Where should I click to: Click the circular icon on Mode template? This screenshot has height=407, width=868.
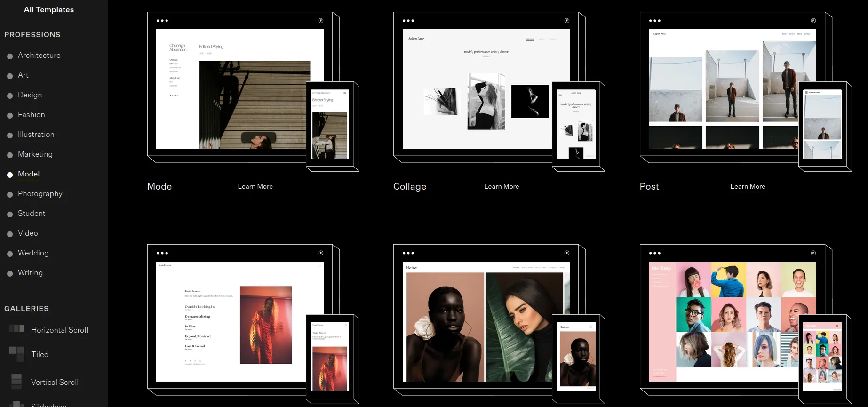coord(321,21)
